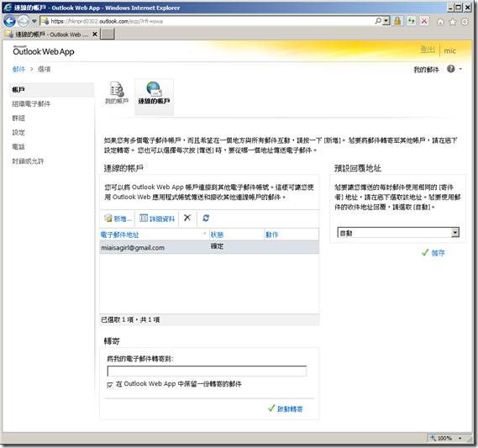Click 新增 to add a connected account
This screenshot has height=448, width=478.
point(118,219)
